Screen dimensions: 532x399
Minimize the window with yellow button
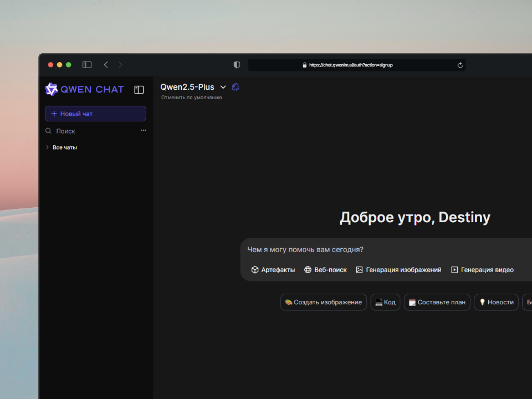click(59, 64)
